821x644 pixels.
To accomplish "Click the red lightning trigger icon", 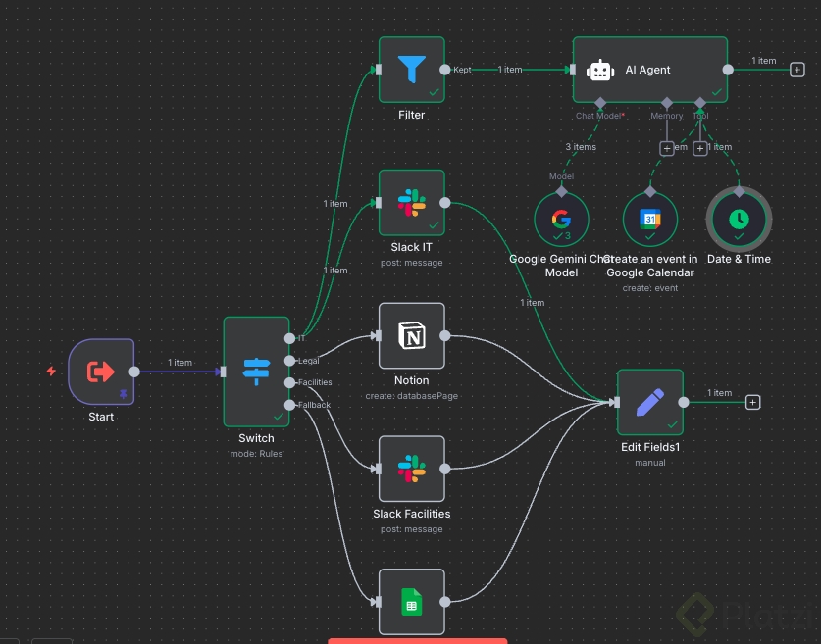I will 51,371.
